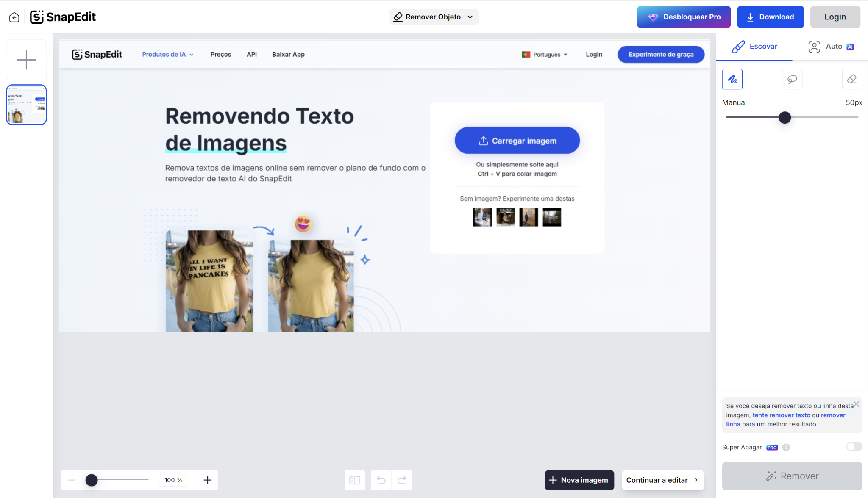Adjust the brush size slider

click(x=784, y=117)
